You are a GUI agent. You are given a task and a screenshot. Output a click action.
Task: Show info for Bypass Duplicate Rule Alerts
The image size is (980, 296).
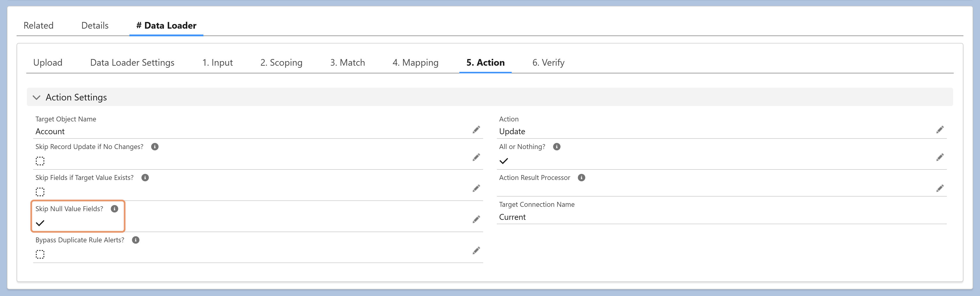coord(136,240)
